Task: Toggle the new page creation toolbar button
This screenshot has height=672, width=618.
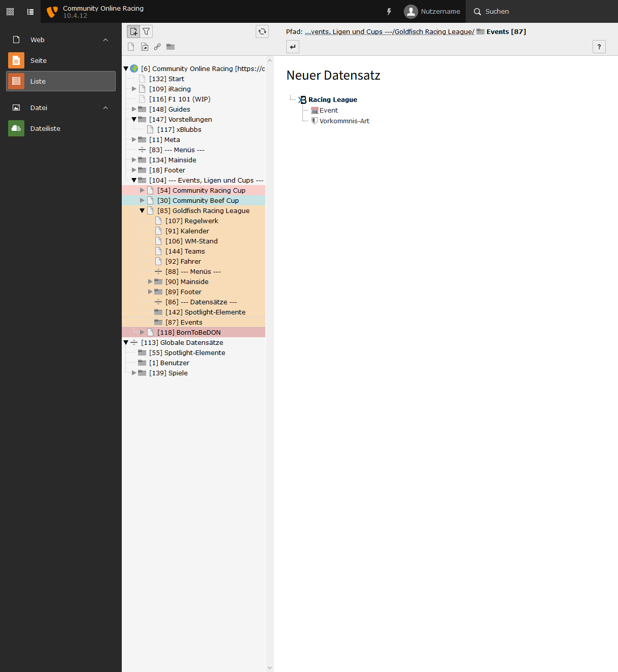Action: (133, 31)
